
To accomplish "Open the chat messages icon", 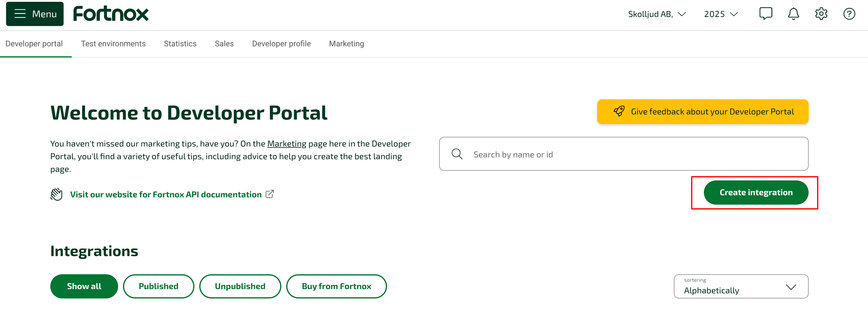I will coord(766,14).
